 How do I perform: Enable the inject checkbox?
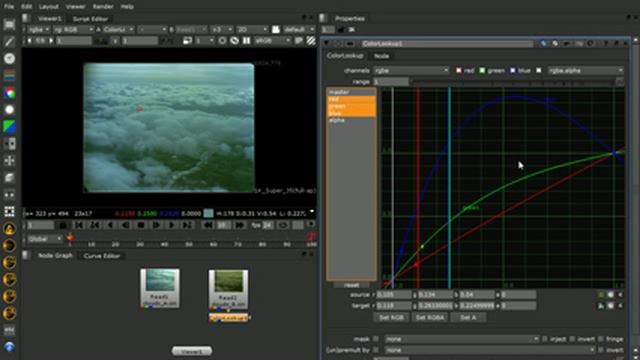tap(545, 339)
